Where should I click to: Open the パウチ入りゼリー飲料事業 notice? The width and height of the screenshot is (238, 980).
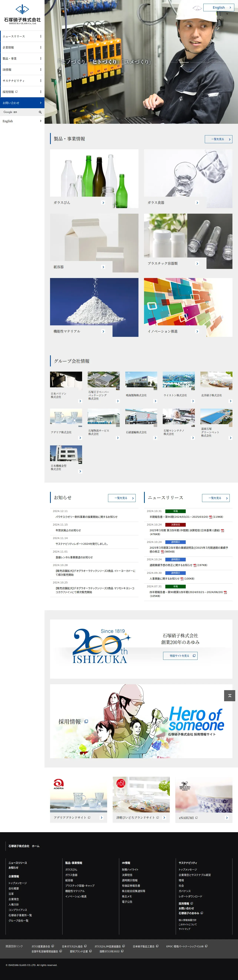pos(87,517)
